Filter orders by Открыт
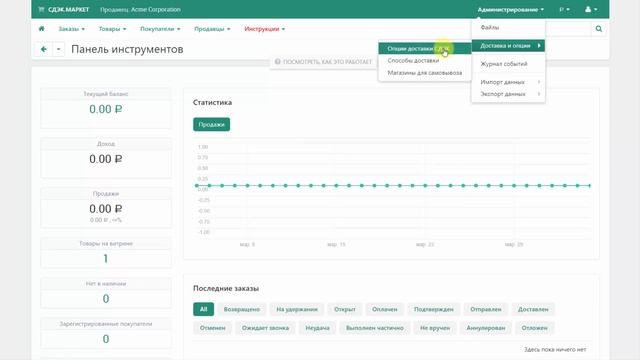Image resolution: width=640 pixels, height=360 pixels. click(344, 309)
